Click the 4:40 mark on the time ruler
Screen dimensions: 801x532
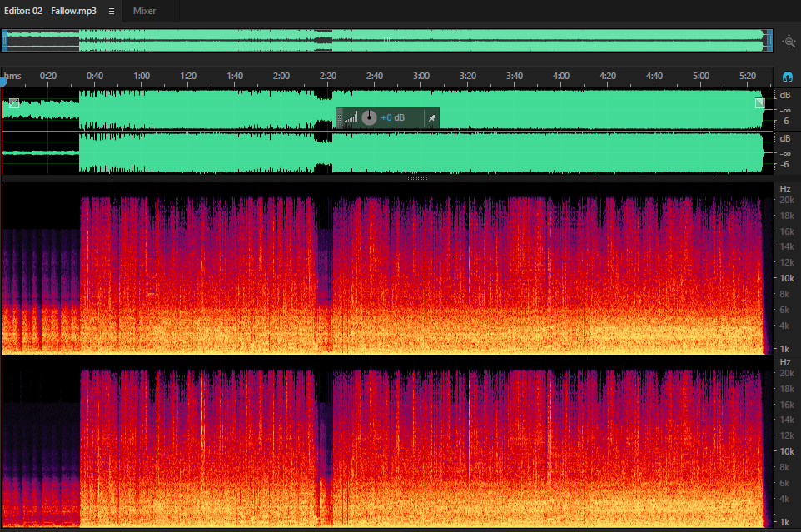[654, 76]
